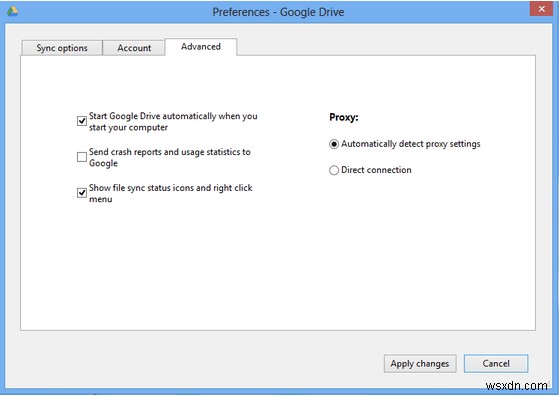559x396 pixels.
Task: Click the Cancel button
Action: [x=496, y=364]
